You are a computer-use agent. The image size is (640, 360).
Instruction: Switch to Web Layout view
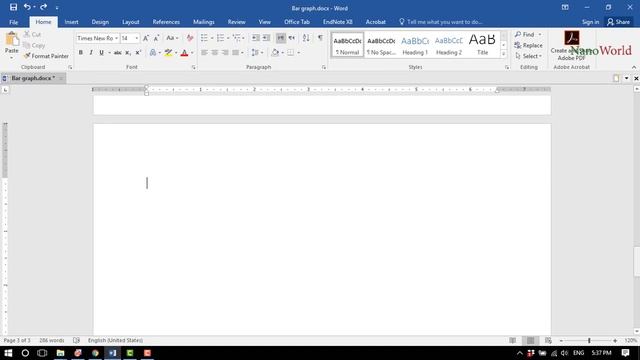(548, 340)
